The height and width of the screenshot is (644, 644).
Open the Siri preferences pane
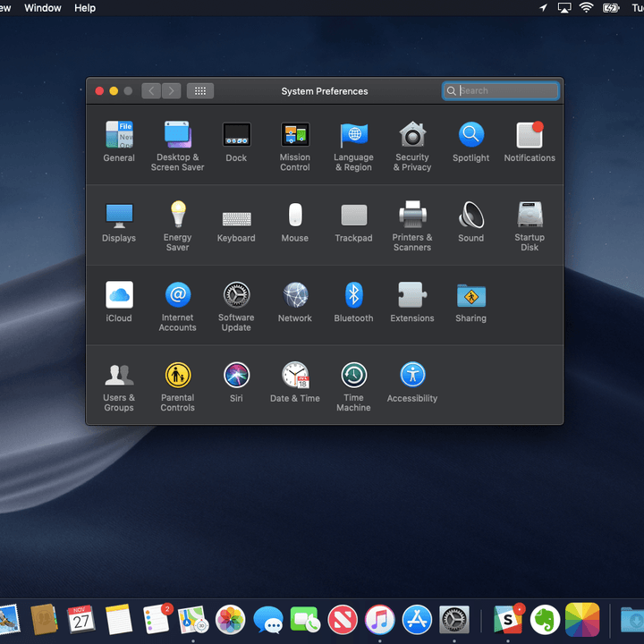(236, 382)
